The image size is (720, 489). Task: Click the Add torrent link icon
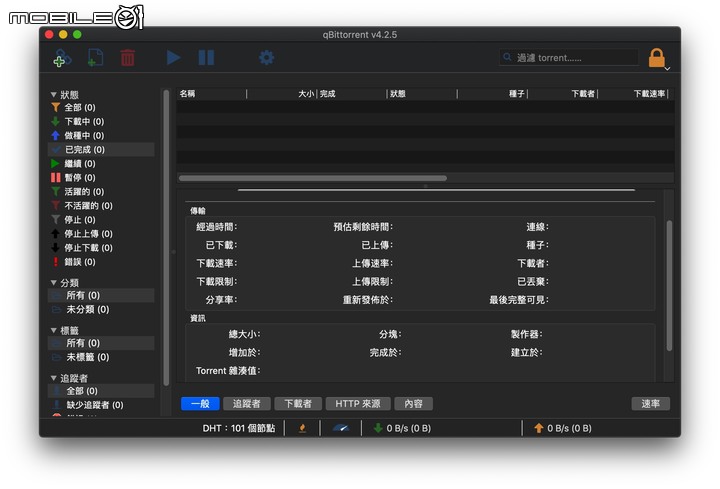[x=62, y=58]
